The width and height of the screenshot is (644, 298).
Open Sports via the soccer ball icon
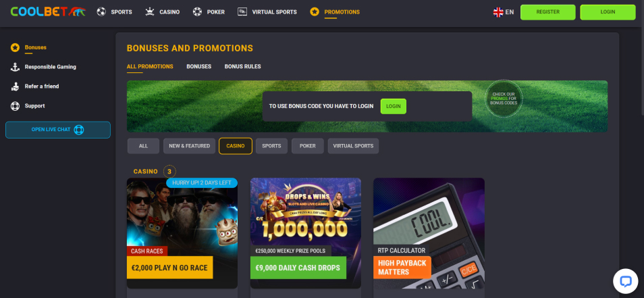(x=101, y=12)
